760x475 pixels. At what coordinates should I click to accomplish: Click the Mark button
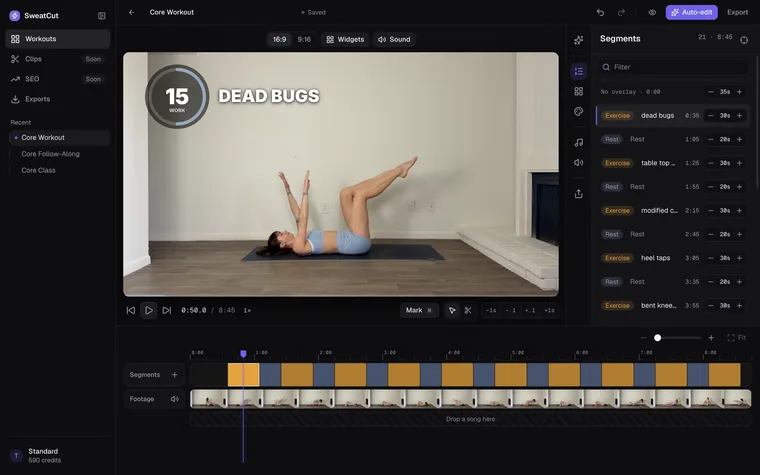pos(419,311)
